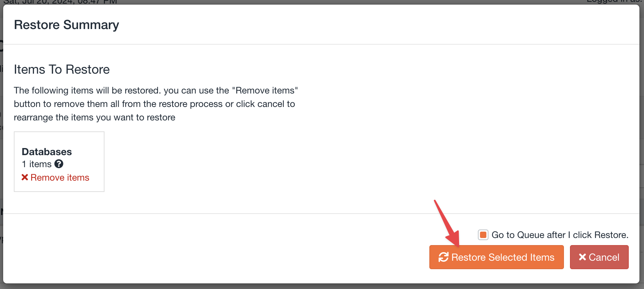
Task: Click the '1 items' count text
Action: tap(37, 164)
